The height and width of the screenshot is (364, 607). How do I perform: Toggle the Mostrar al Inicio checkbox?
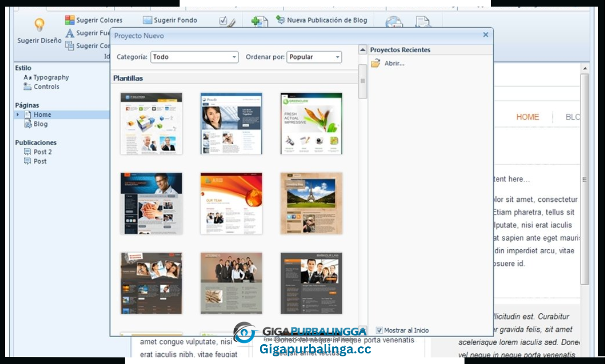[380, 330]
